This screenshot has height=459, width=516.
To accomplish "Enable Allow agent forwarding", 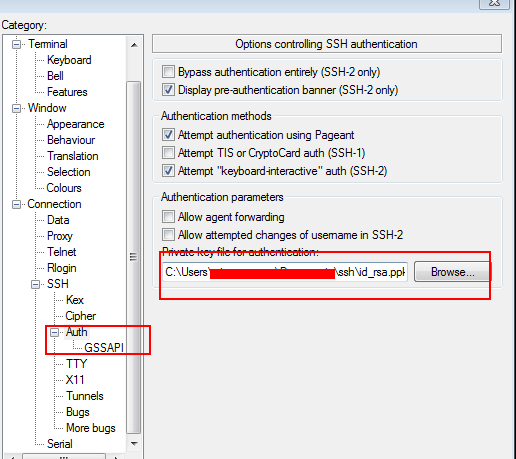I will click(x=168, y=217).
